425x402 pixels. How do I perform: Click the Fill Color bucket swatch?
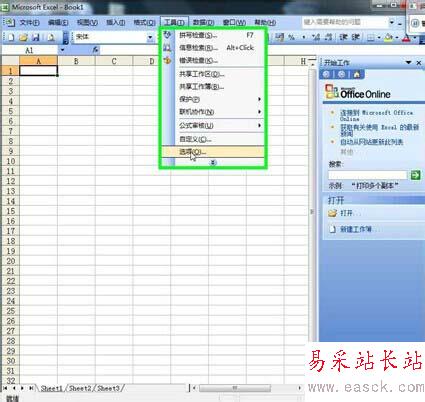(389, 38)
